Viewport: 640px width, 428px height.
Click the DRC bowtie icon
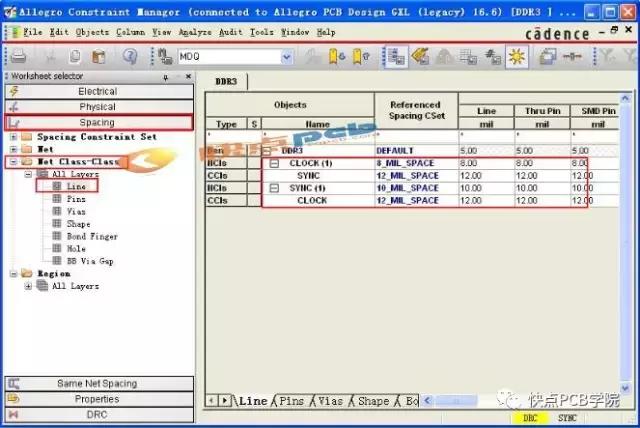point(14,415)
